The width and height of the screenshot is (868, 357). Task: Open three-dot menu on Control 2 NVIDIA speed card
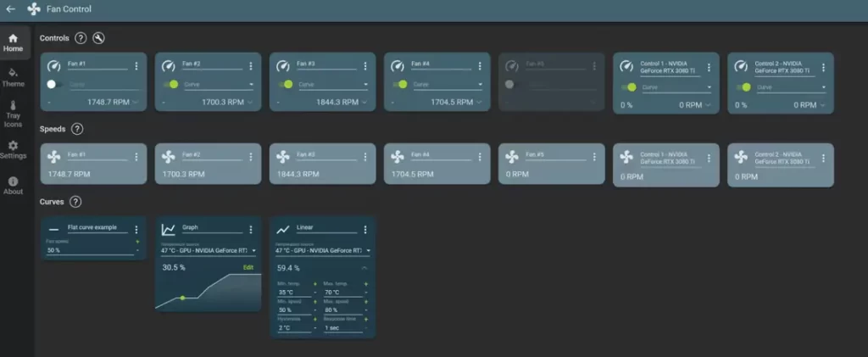823,159
